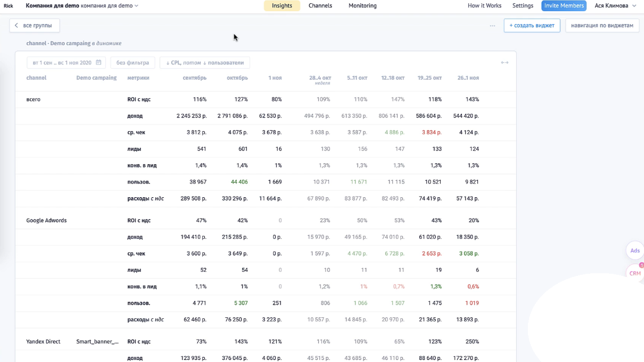
Task: Click the октябрь column header
Action: pyautogui.click(x=237, y=78)
